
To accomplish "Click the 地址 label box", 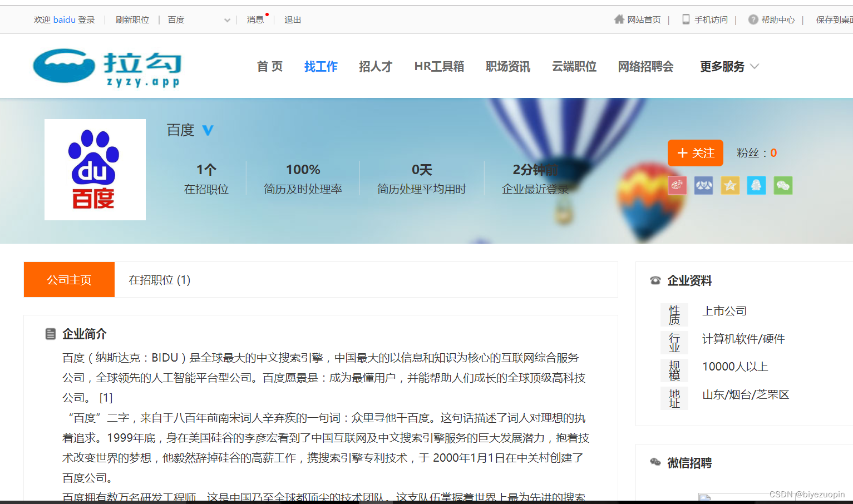I will tap(674, 398).
